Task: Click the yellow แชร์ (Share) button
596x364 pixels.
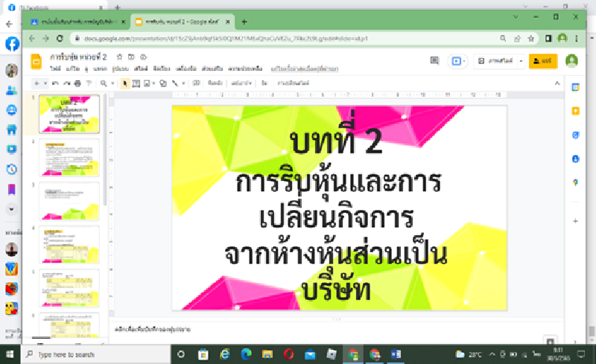Action: [x=543, y=61]
